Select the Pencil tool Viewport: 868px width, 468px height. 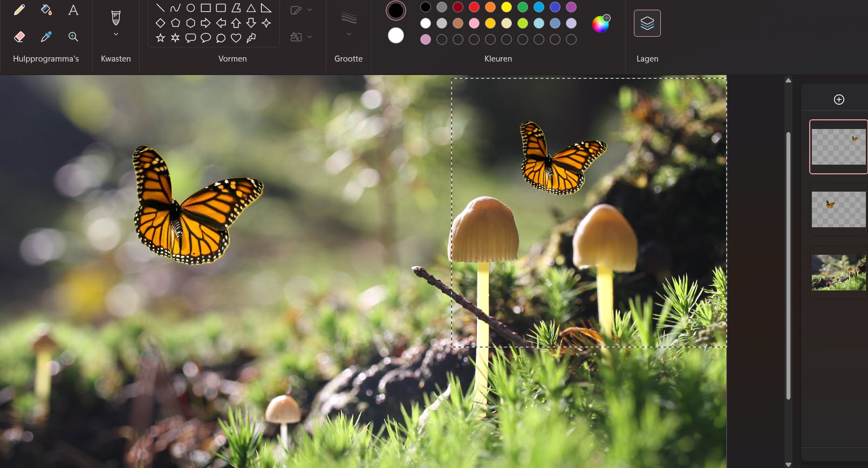pyautogui.click(x=19, y=10)
